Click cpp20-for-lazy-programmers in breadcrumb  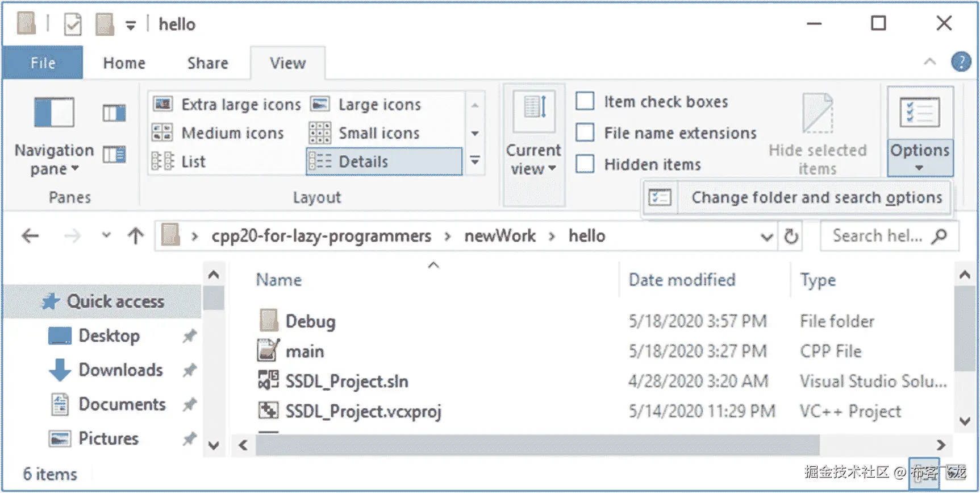[x=322, y=236]
